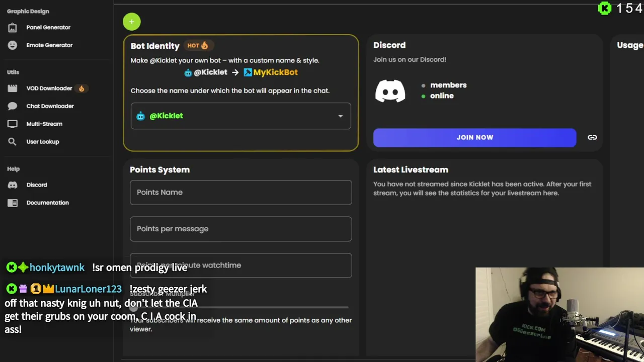Viewport: 644px width, 362px height.
Task: Focus the Points Name field
Action: click(x=241, y=193)
